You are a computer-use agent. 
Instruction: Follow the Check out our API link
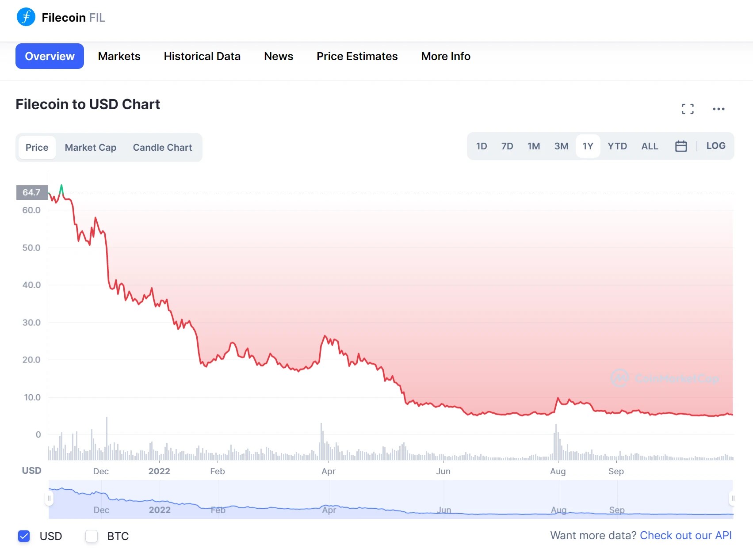coord(686,535)
